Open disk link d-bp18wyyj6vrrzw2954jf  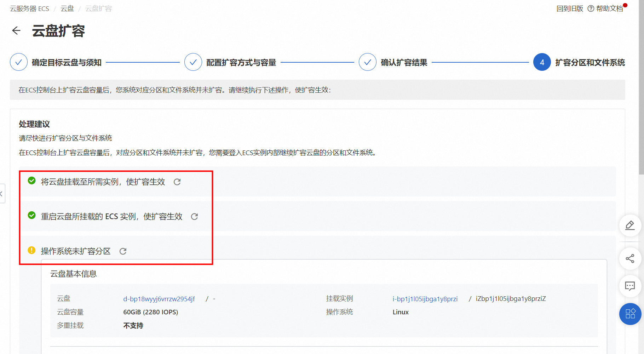(159, 299)
